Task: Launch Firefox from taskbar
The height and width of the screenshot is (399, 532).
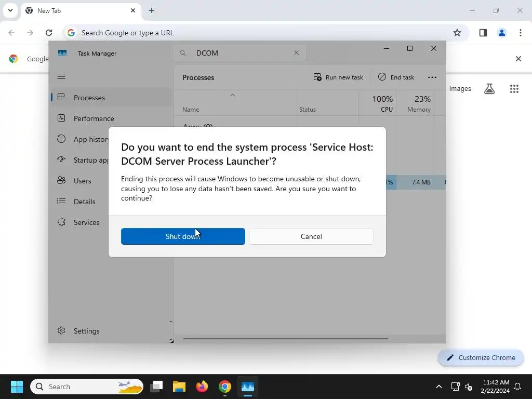Action: click(x=202, y=387)
